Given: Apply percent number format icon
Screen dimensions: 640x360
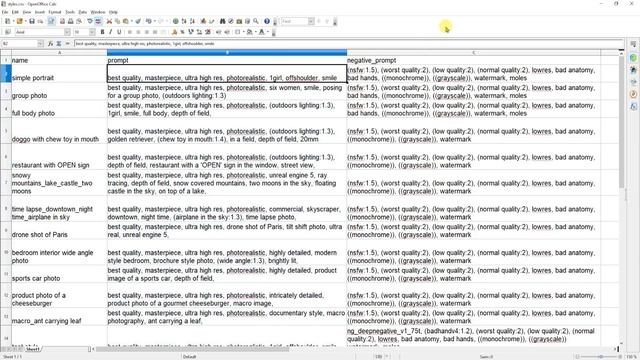Looking at the screenshot, I should 182,32.
